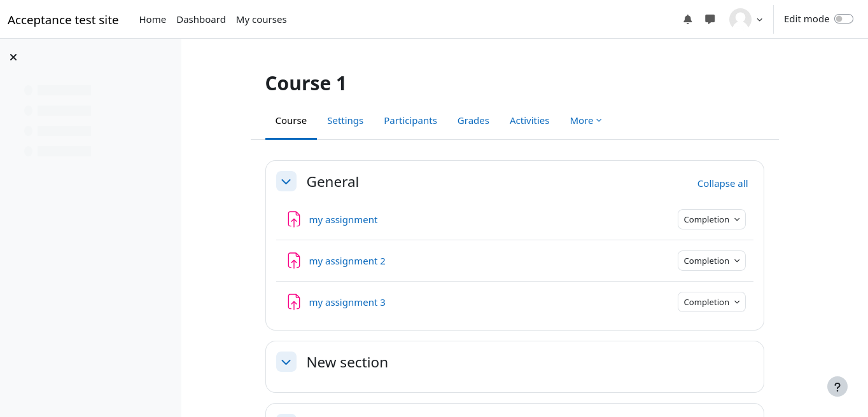
Task: Toggle Edit mode switch
Action: click(843, 19)
